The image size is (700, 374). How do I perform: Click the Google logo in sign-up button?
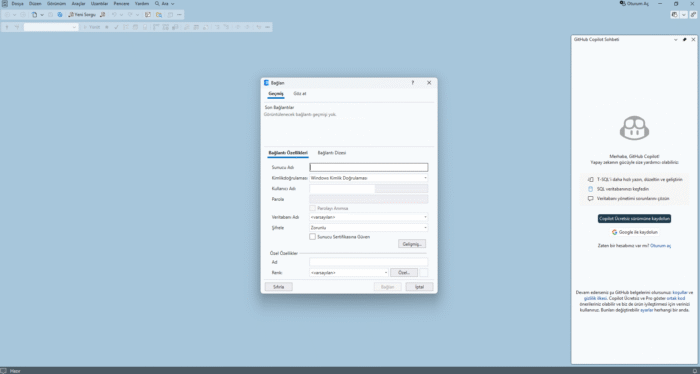tap(615, 233)
